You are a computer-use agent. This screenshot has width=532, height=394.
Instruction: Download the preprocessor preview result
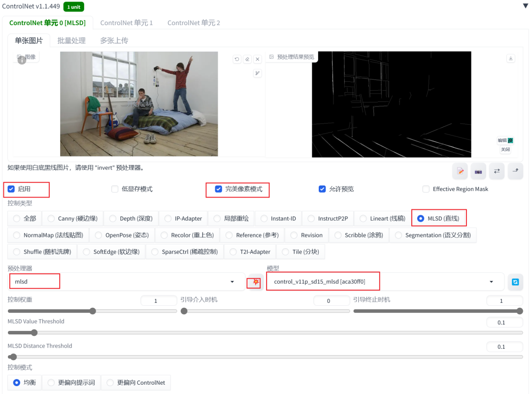pos(511,58)
